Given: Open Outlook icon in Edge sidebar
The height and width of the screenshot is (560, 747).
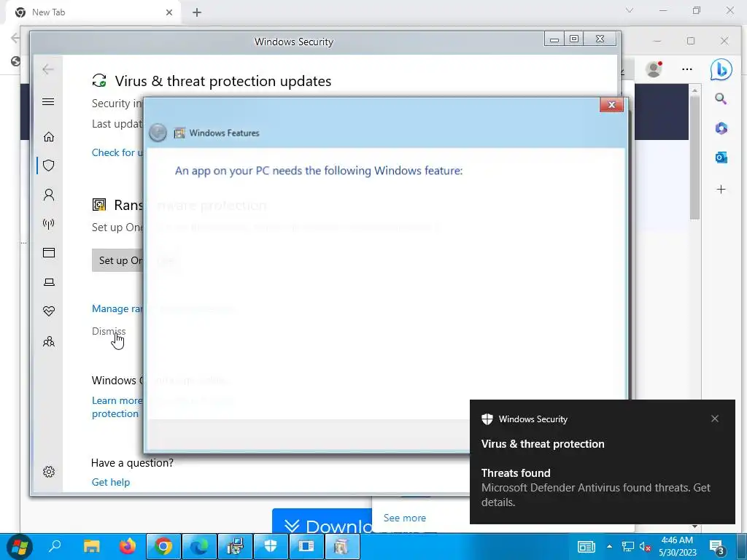Looking at the screenshot, I should (721, 157).
